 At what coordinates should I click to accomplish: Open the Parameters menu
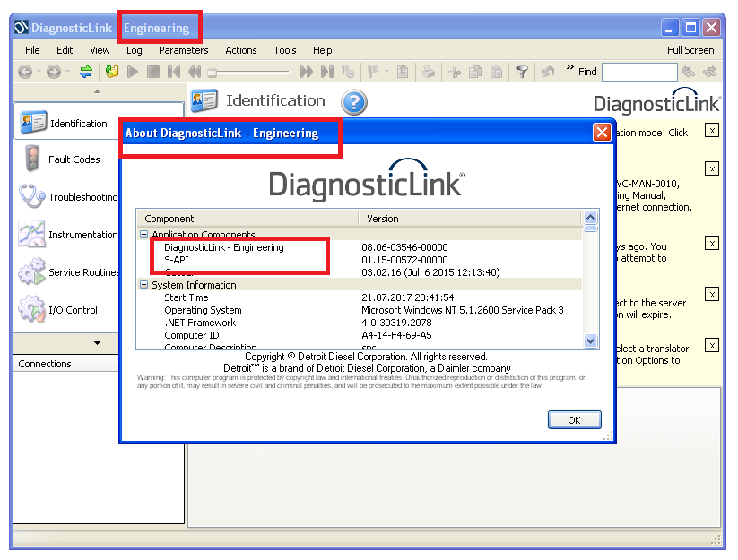[x=184, y=50]
